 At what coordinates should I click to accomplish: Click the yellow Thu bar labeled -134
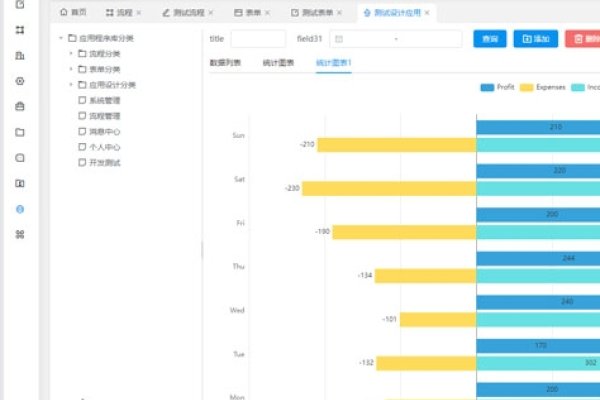(426, 276)
